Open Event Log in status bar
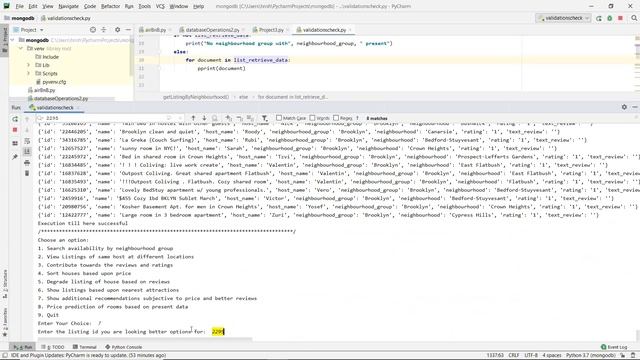The width and height of the screenshot is (640, 360). (614, 347)
